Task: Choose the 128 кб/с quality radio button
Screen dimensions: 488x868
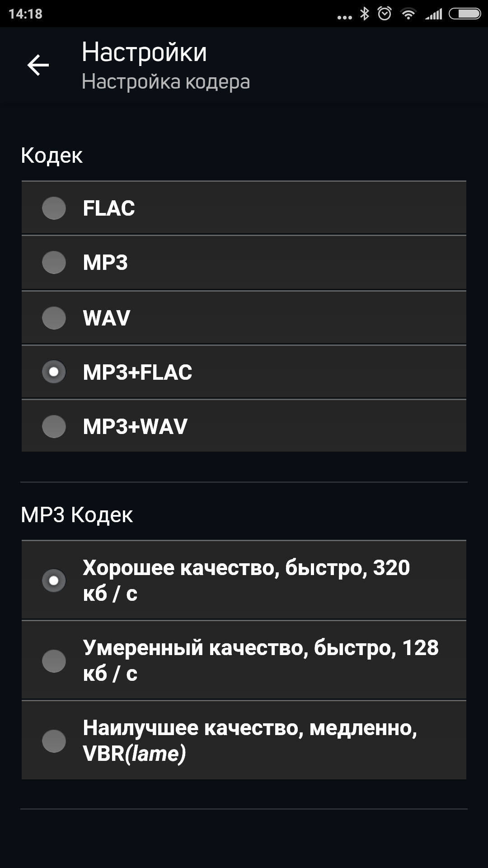Action: coord(54,660)
